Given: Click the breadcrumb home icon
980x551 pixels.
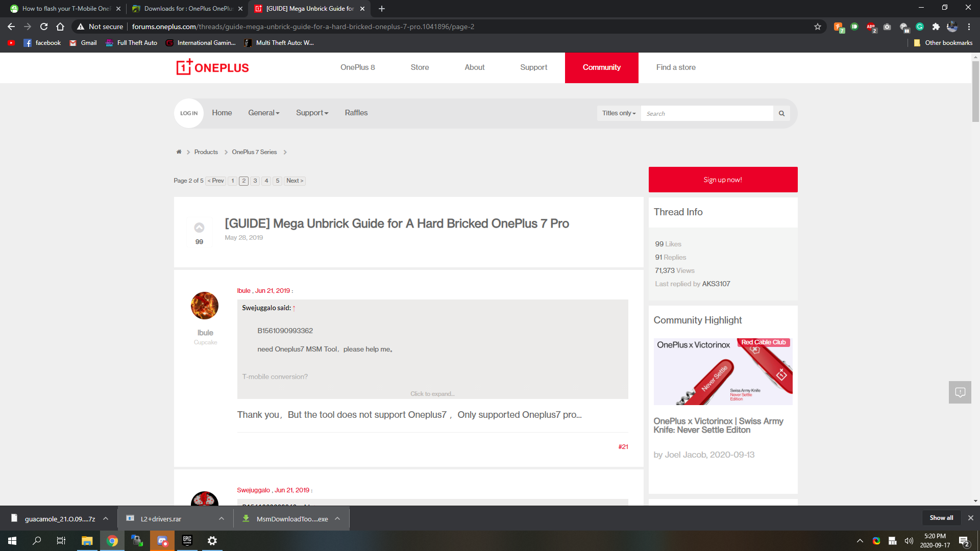Looking at the screenshot, I should click(x=179, y=152).
